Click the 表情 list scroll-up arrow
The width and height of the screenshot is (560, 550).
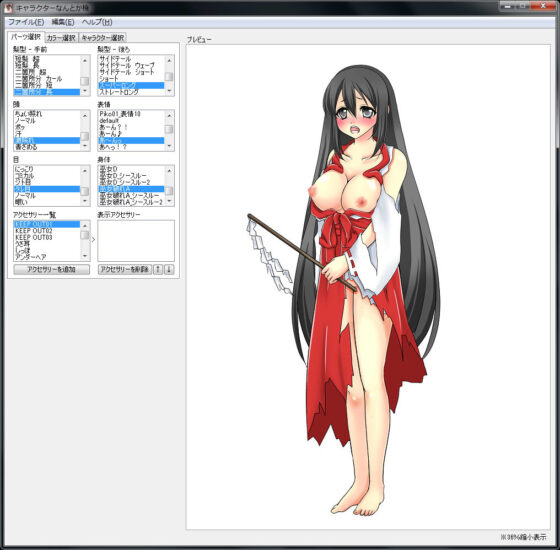[169, 116]
